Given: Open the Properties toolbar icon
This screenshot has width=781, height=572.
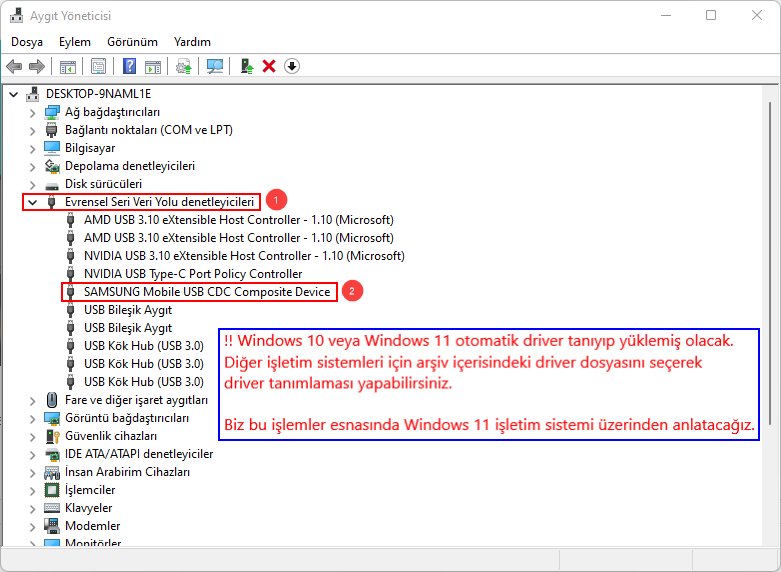Looking at the screenshot, I should tap(98, 66).
